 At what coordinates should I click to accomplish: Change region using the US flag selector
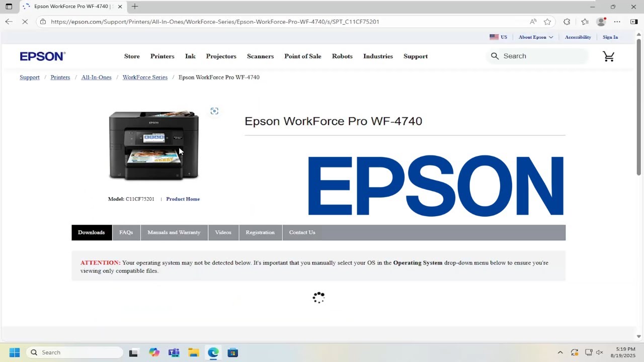tap(498, 37)
